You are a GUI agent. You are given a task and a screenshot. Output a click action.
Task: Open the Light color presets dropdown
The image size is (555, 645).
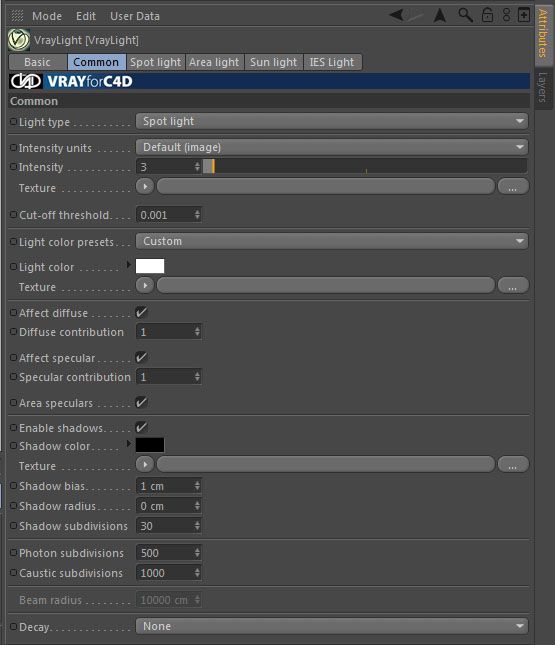pos(332,241)
